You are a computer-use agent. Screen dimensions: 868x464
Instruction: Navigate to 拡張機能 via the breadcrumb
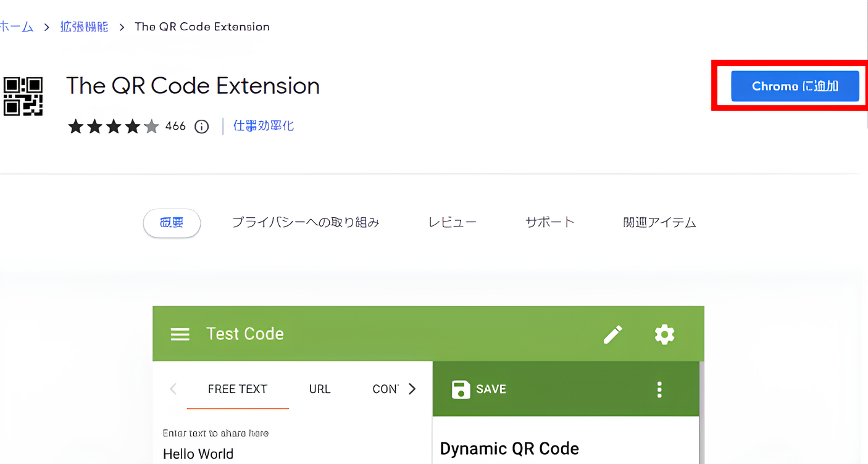click(84, 27)
